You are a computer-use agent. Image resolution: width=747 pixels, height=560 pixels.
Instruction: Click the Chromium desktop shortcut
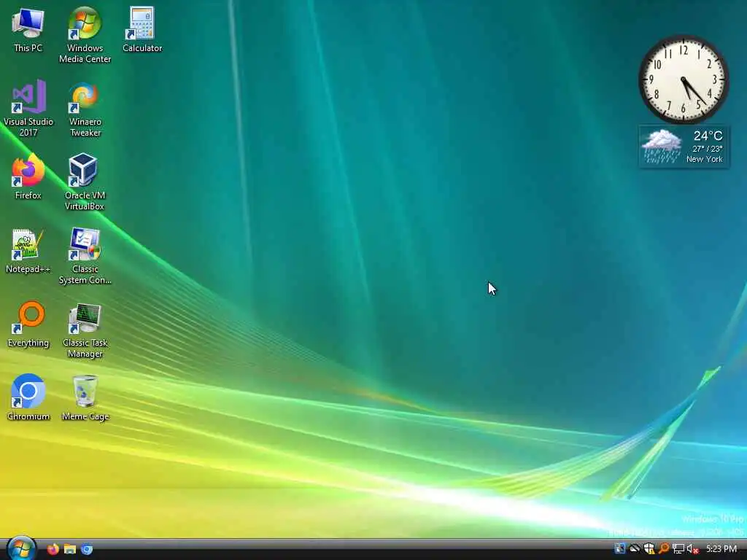pyautogui.click(x=28, y=397)
